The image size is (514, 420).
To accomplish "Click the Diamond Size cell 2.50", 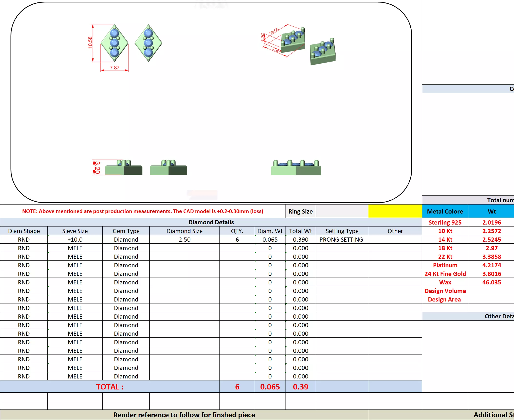I will click(x=184, y=239).
